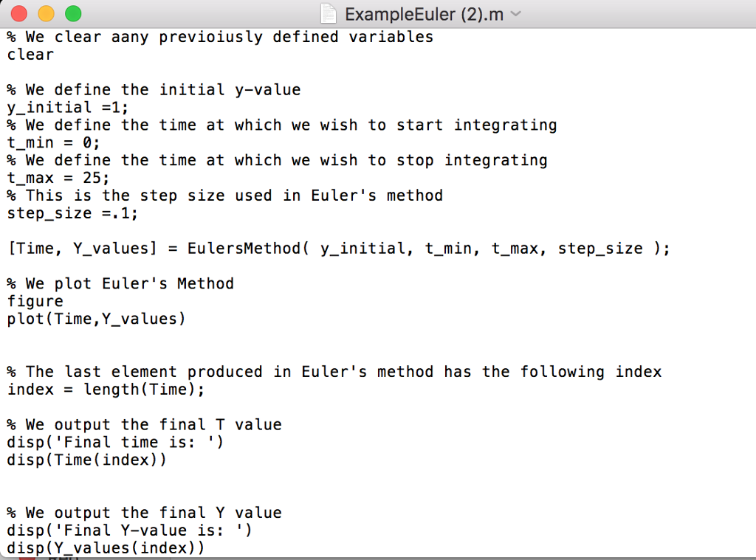Close the ExampleEuler (2).m window

(x=18, y=13)
